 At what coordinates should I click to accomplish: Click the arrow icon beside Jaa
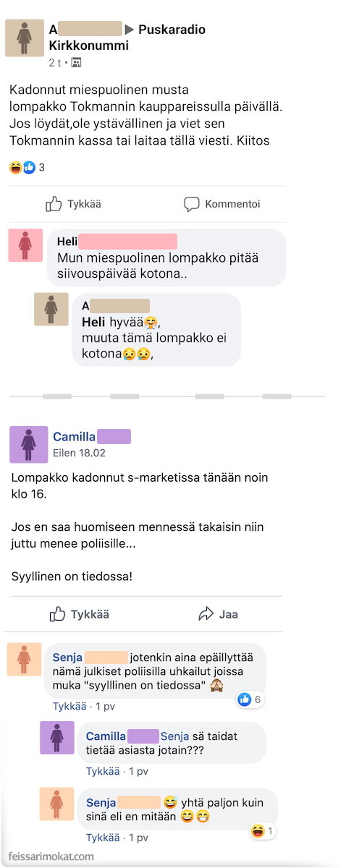tap(206, 614)
